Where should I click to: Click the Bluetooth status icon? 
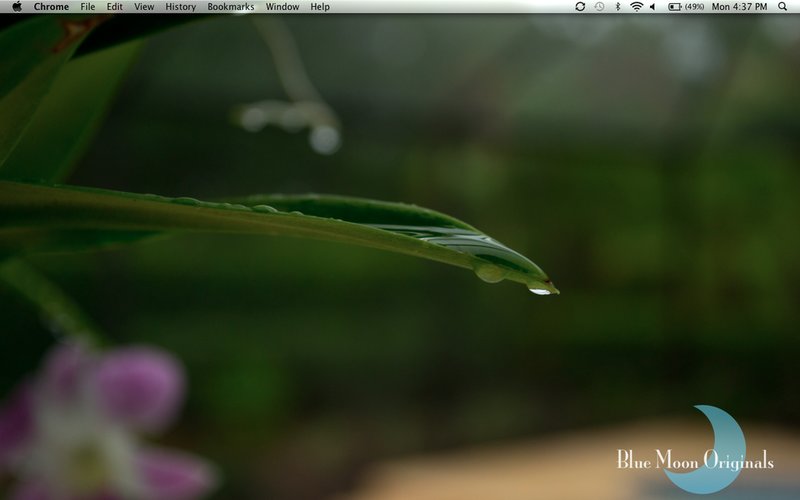618,7
